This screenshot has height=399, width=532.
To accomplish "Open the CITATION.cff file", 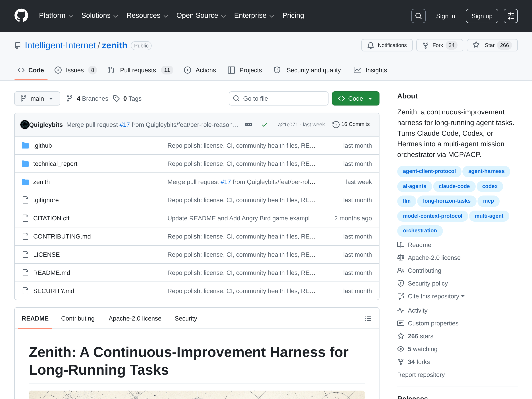I will pos(51,218).
